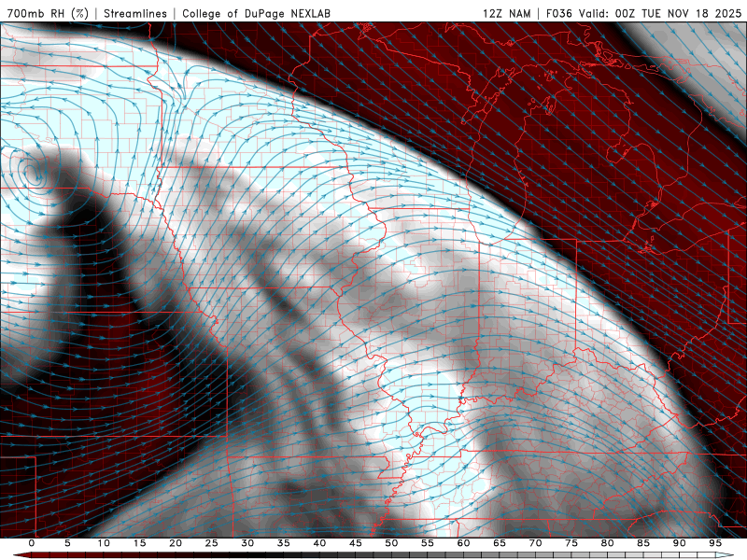The image size is (747, 560).
Task: Click the '20' value on the color scale
Action: point(176,543)
